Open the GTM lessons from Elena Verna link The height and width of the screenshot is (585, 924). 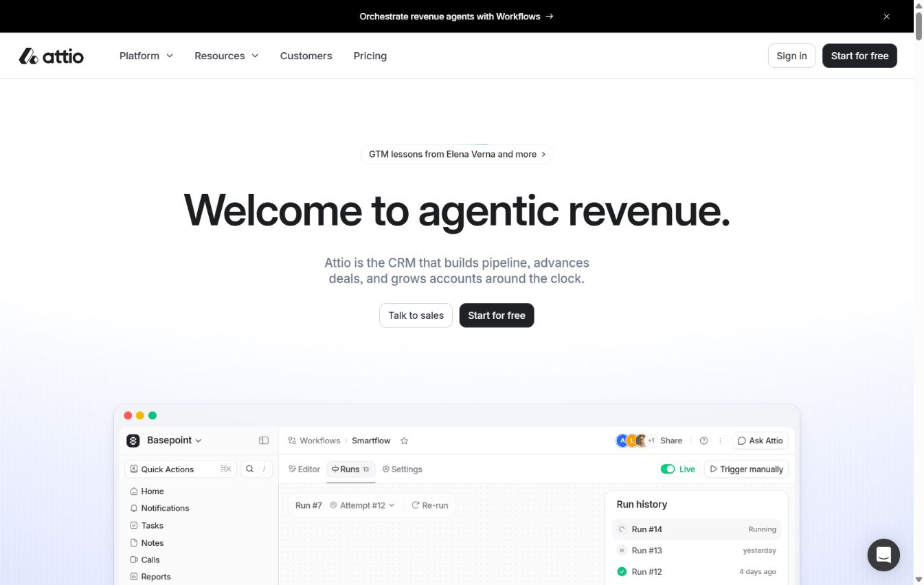point(457,154)
